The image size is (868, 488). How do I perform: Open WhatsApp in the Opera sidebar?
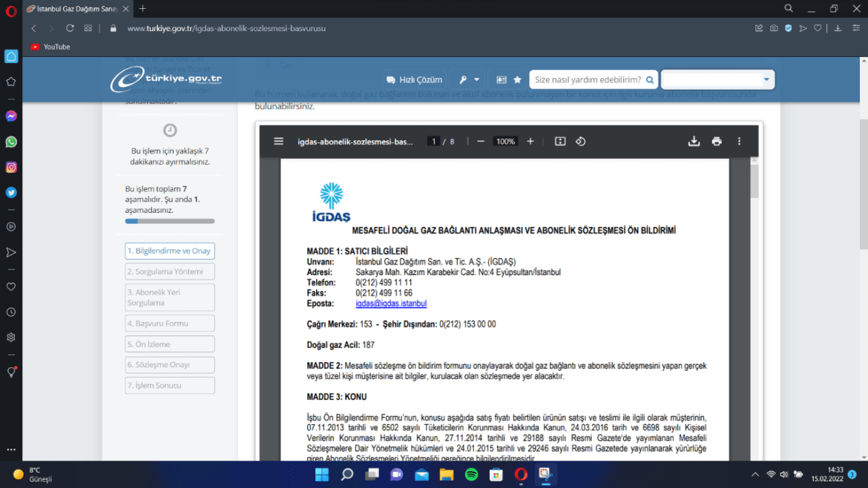coord(11,142)
